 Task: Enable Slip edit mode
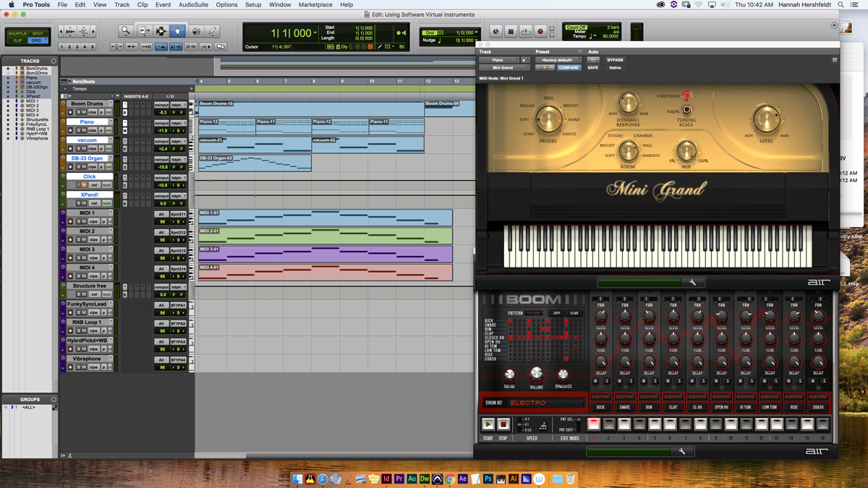click(17, 40)
